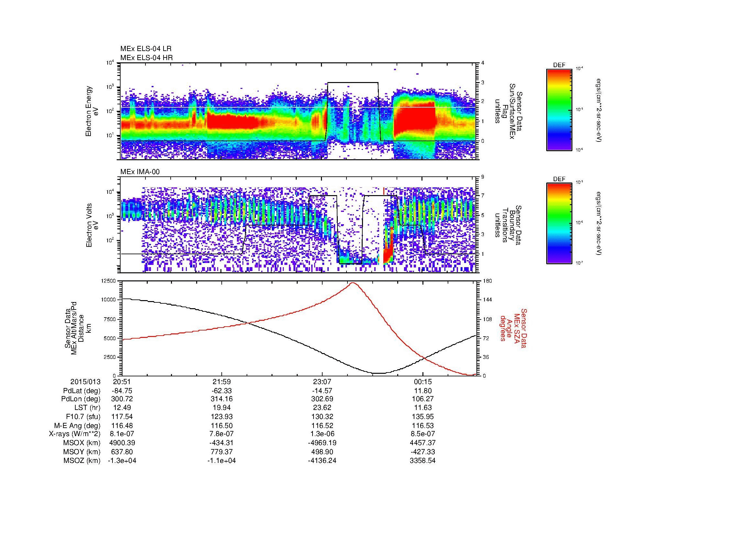This screenshot has height=534, width=756.
Task: Click the '180' SZA axis tick
Action: 487,281
